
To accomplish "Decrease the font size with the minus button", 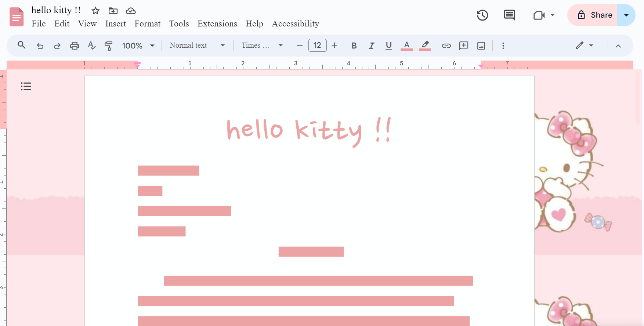I will (x=300, y=45).
